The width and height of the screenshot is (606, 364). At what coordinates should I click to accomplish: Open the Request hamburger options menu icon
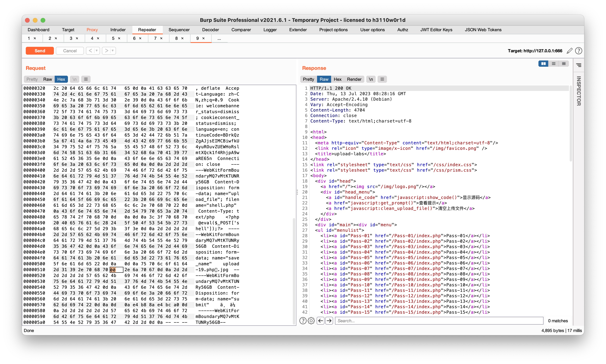(x=86, y=79)
